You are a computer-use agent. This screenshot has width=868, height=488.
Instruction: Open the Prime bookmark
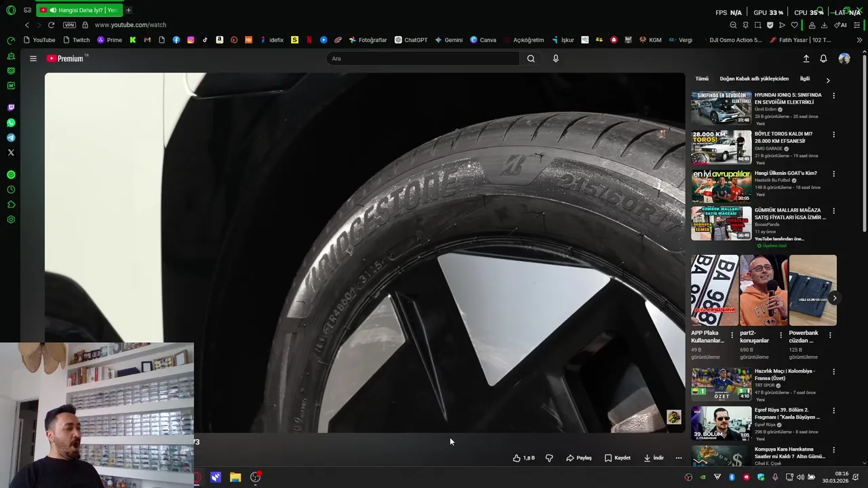110,40
